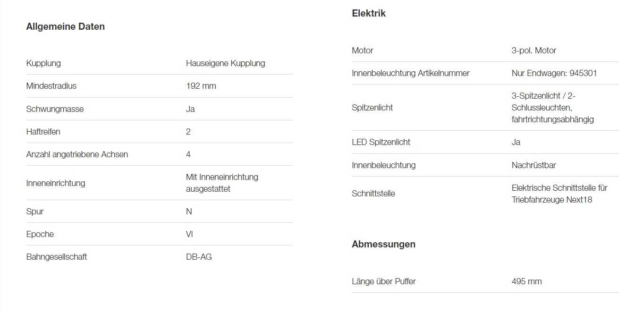The height and width of the screenshot is (314, 644).
Task: Select the Innenbeleuchtung Artikelnummer label
Action: coord(410,73)
